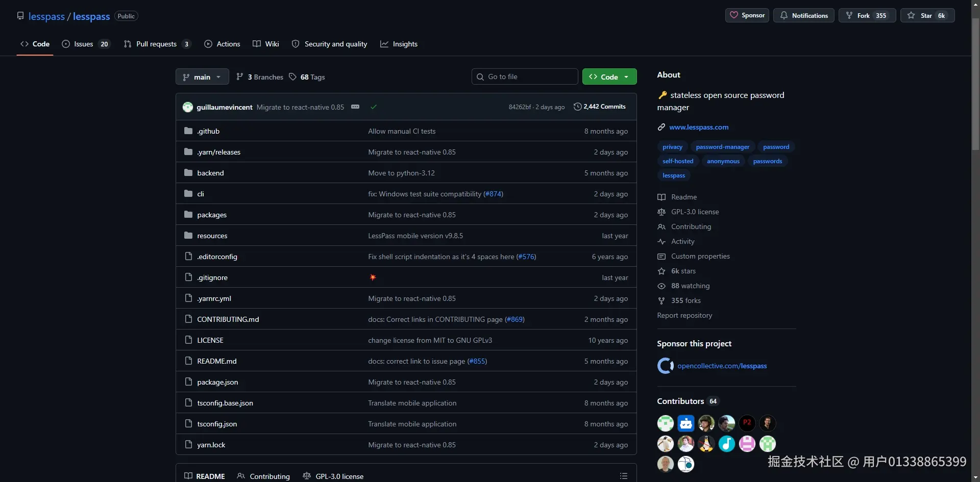
Task: Click the Open Collective sponsor logo
Action: click(665, 366)
